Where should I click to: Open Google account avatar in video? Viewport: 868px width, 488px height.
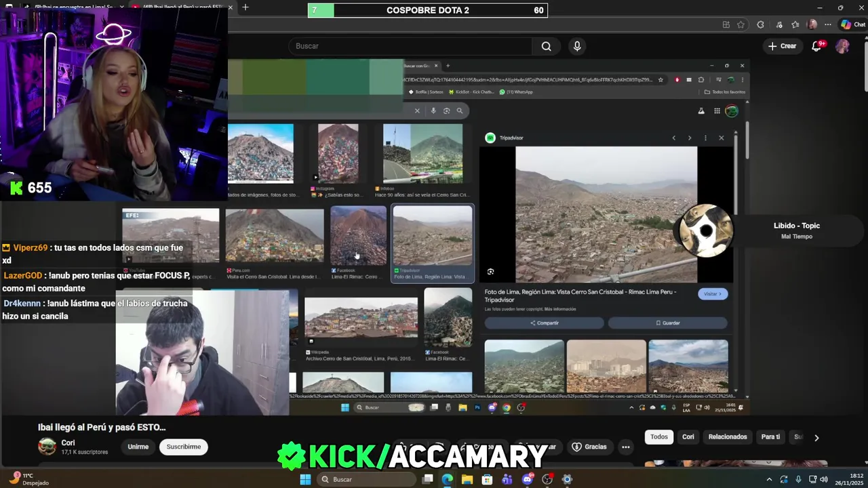[x=732, y=111]
